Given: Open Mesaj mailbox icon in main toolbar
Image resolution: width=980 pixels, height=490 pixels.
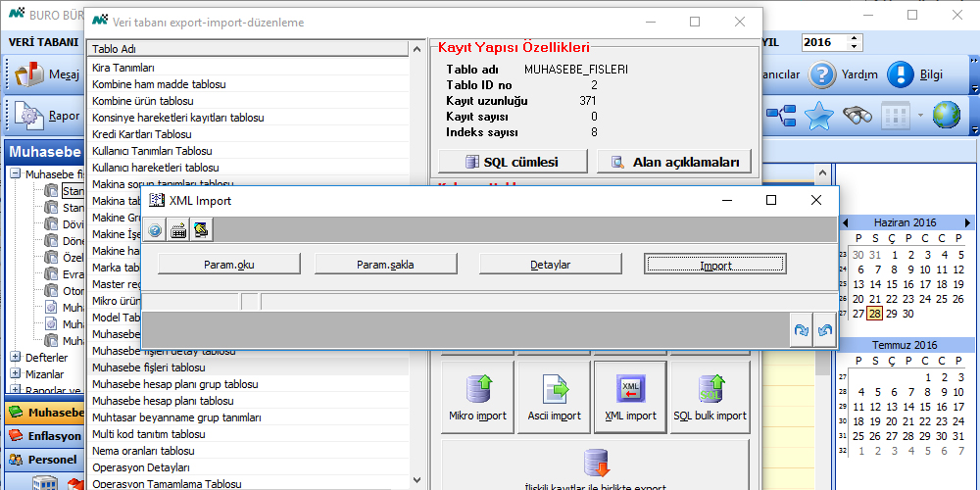Looking at the screenshot, I should 28,75.
